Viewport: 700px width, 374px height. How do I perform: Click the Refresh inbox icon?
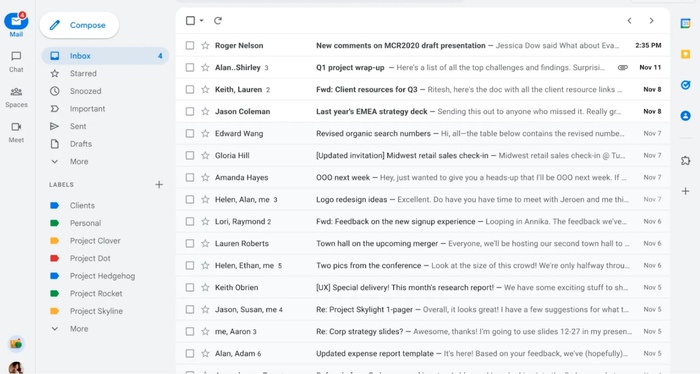click(x=218, y=21)
